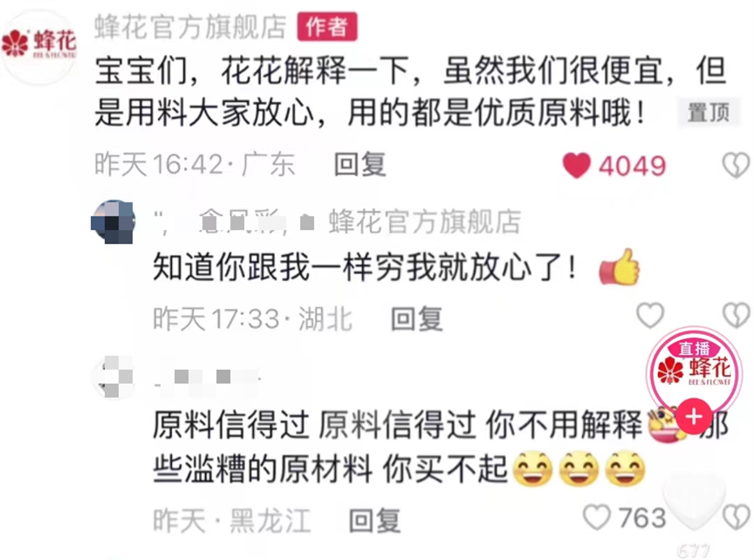
Task: Open the Hubei commenter's blurred avatar
Action: 113,222
